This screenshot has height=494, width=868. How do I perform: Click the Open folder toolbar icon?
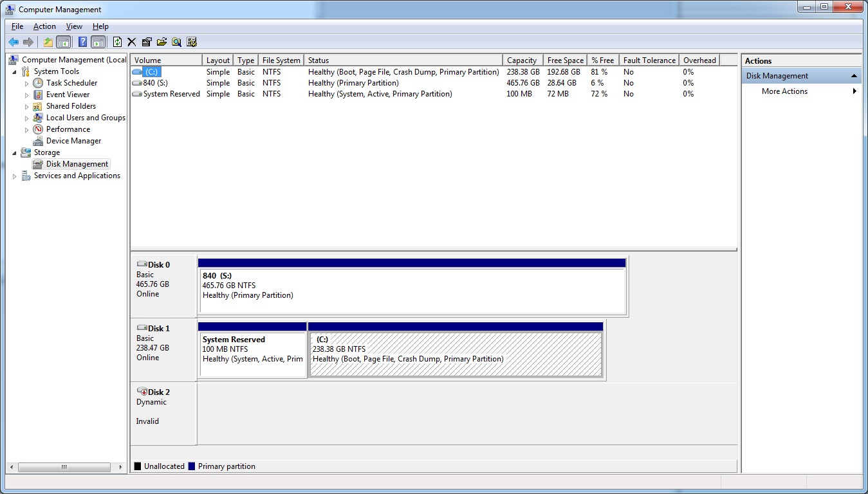point(162,42)
